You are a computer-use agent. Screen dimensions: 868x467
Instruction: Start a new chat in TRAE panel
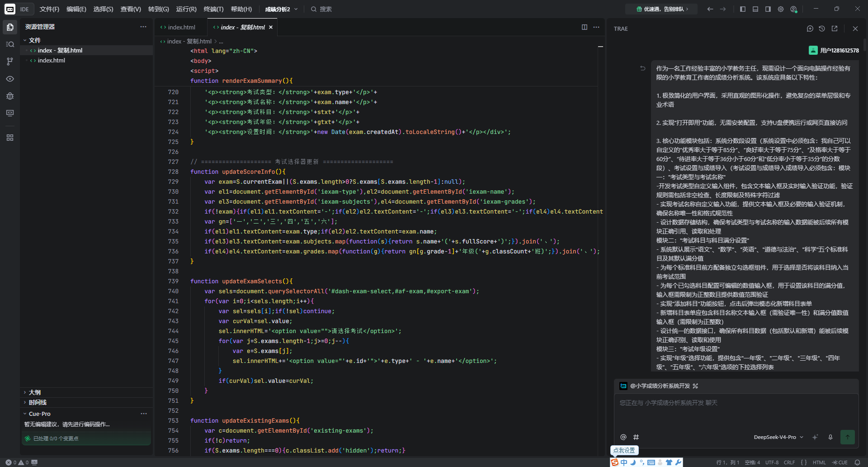point(810,29)
